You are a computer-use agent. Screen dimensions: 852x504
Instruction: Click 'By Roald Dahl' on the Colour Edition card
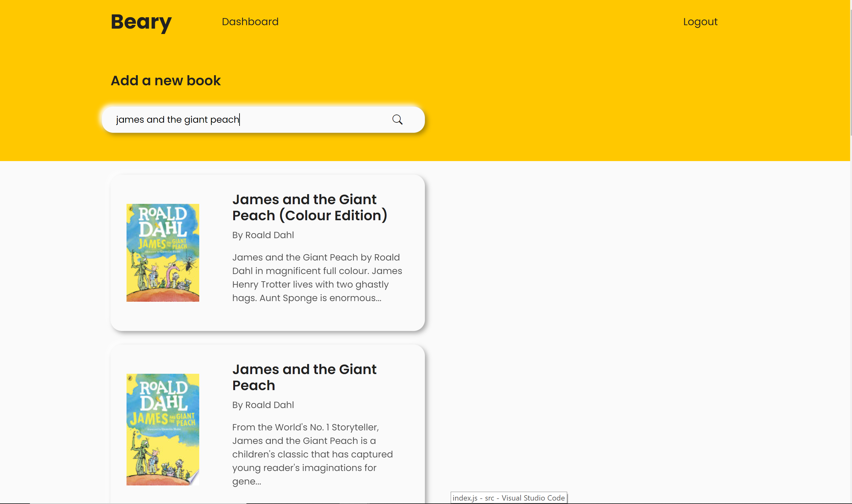[x=263, y=235]
